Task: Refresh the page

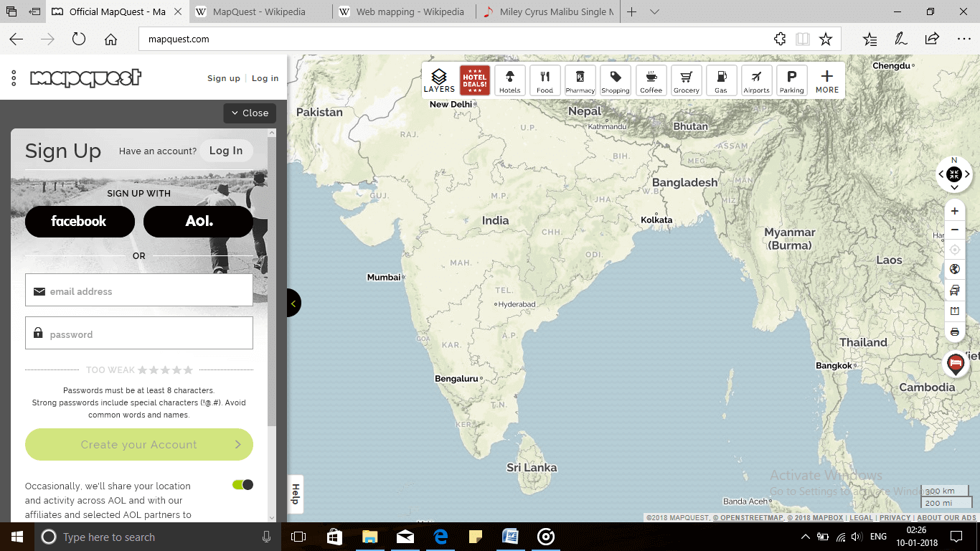Action: 79,39
